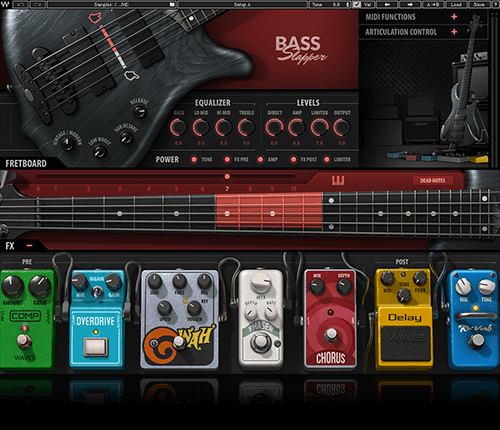Screen dimensions: 500x430
Task: Toggle the Vel checkbox in the toolbar
Action: pos(357,4)
